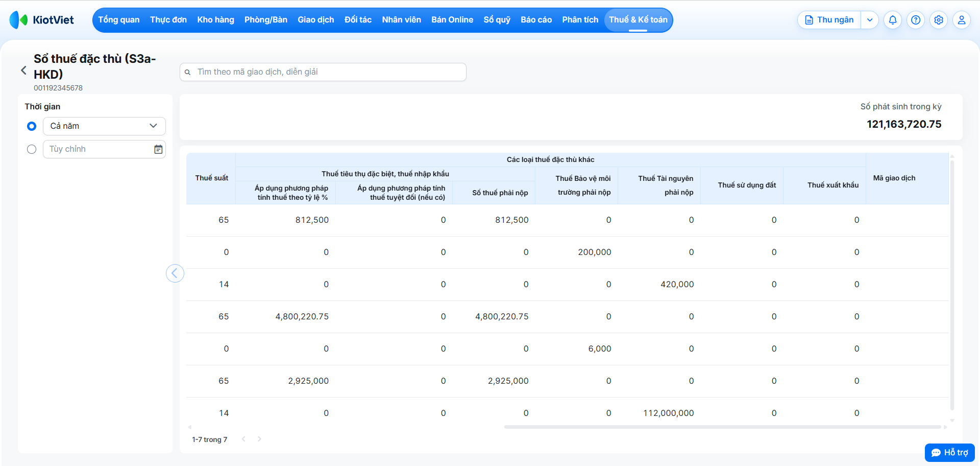Open the Thuế & Kế toán tab

point(638,20)
